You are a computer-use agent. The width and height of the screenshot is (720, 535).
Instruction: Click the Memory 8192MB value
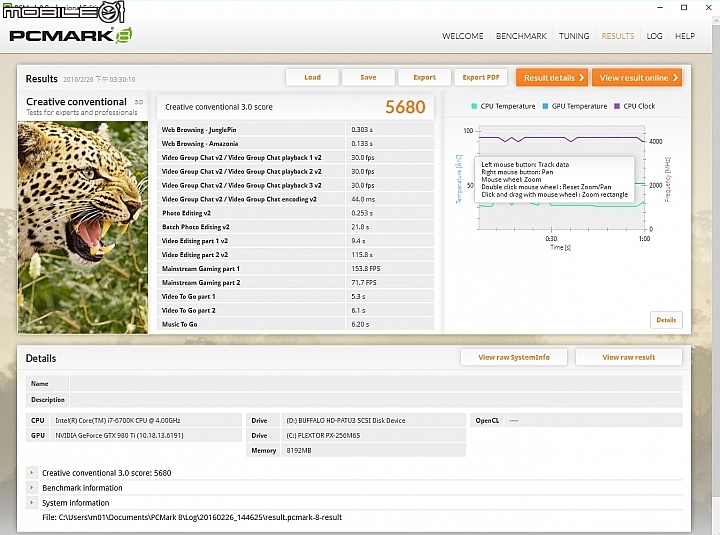pyautogui.click(x=299, y=451)
